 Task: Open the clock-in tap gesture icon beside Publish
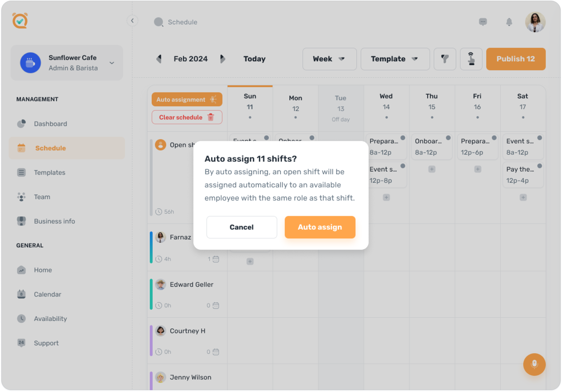471,59
